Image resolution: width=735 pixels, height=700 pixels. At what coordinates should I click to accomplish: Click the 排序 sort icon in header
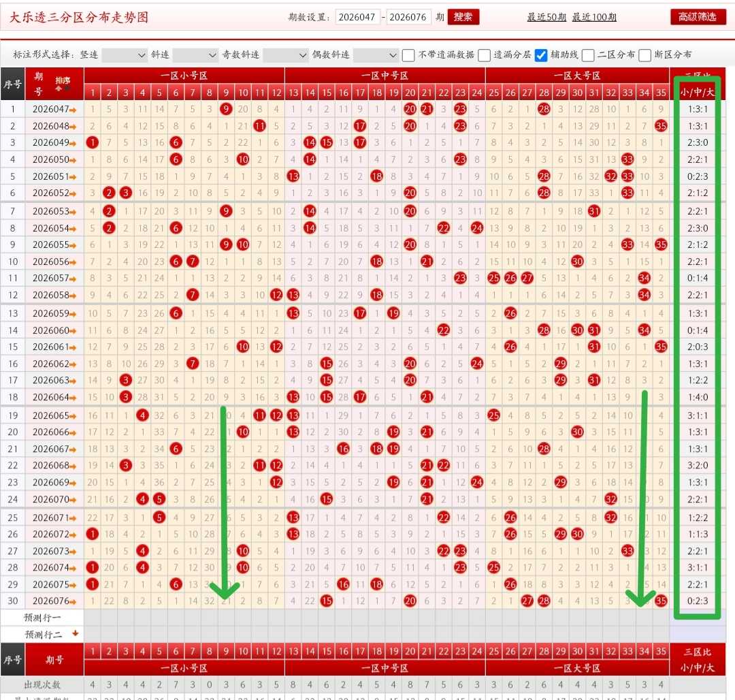tap(63, 83)
